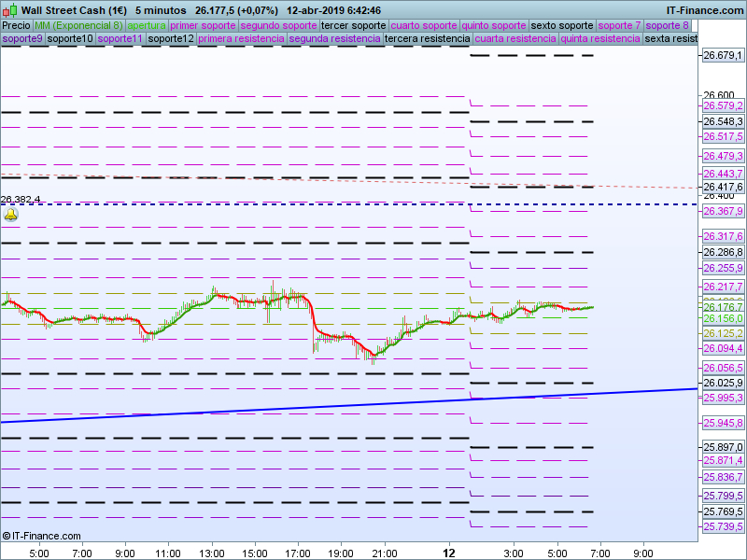Click the 25.799,5 price label
Image resolution: width=747 pixels, height=560 pixels.
click(x=723, y=496)
